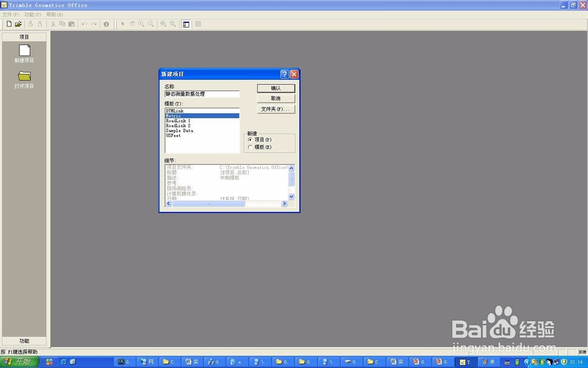This screenshot has width=588, height=368.
Task: Click the Undo arrow toolbar icon
Action: tap(84, 24)
